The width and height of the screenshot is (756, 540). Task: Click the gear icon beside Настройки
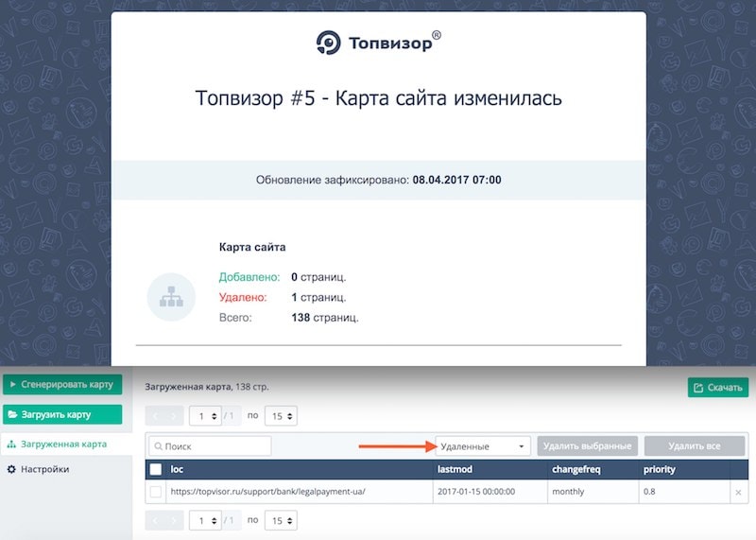pyautogui.click(x=11, y=469)
